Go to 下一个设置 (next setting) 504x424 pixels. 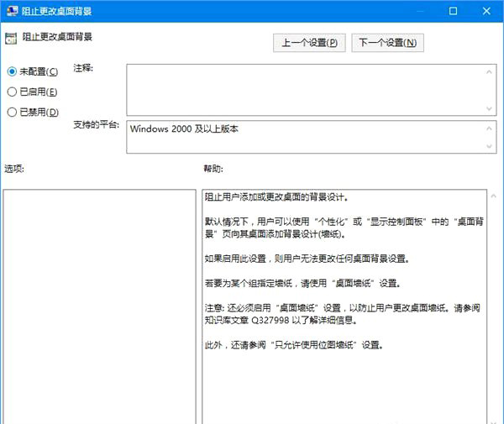(x=387, y=42)
